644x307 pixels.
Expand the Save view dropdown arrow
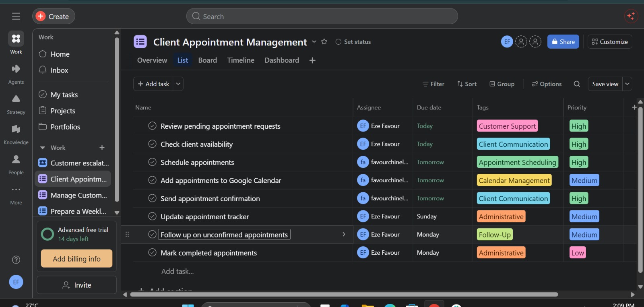pos(627,84)
